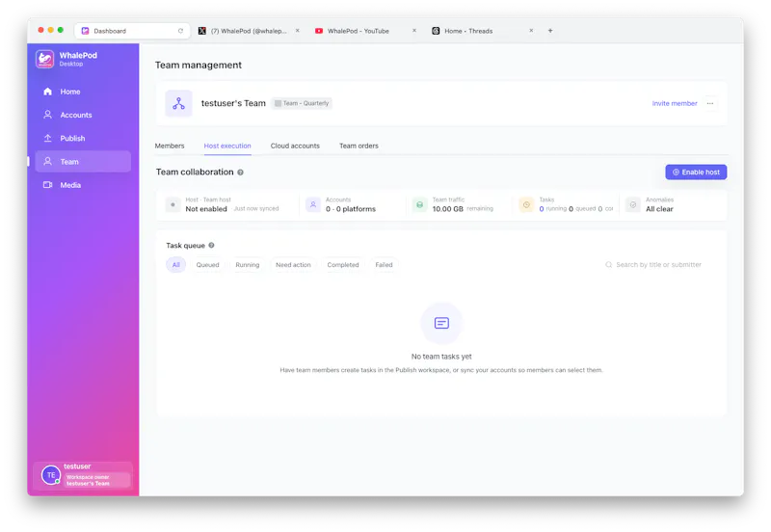The image size is (771, 532).
Task: Click the green Team traffic icon
Action: coord(419,204)
